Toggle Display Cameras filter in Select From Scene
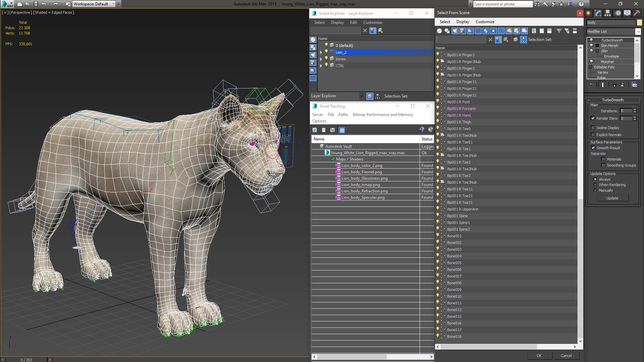 pos(463,31)
